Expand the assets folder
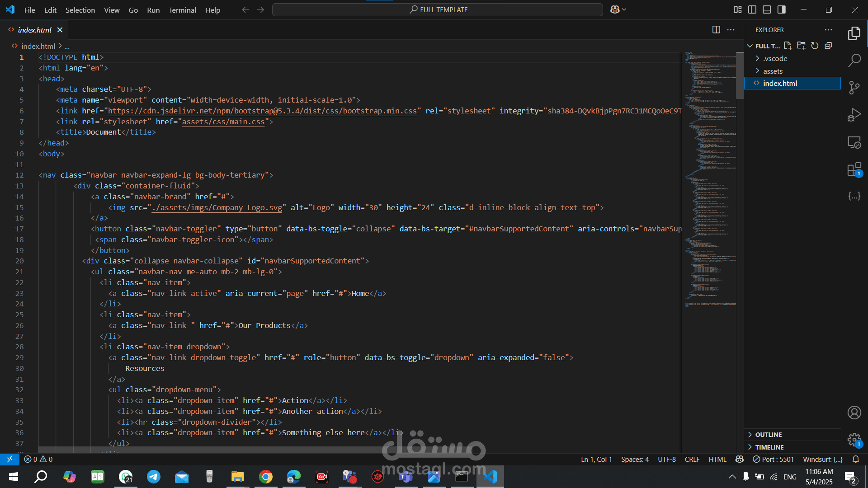 [773, 71]
